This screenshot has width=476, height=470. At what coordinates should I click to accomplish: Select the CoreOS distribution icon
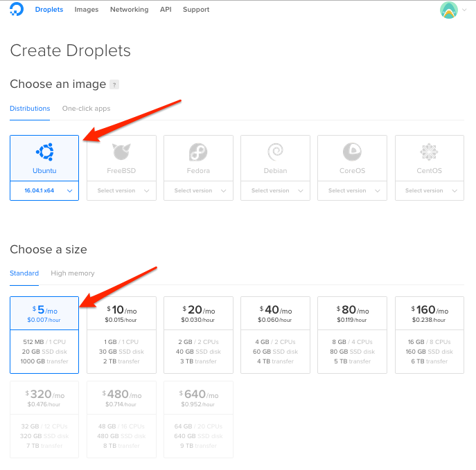352,152
